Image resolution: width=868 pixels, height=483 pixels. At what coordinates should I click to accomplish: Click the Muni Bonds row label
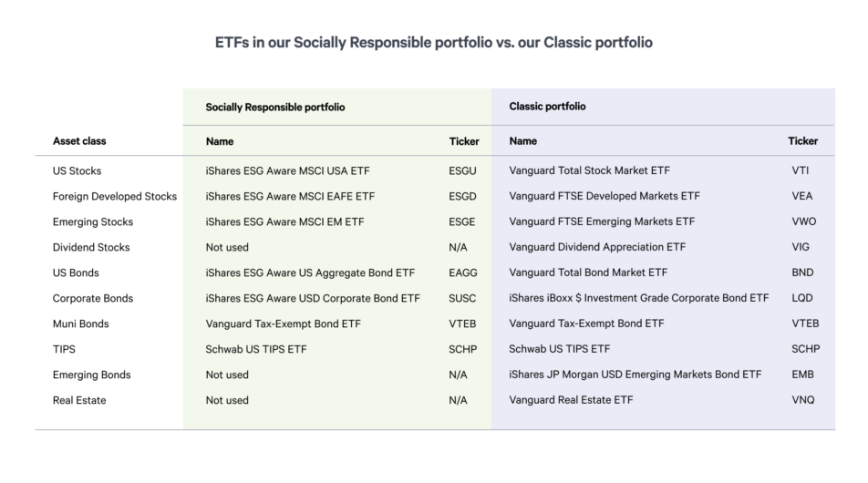pyautogui.click(x=80, y=324)
